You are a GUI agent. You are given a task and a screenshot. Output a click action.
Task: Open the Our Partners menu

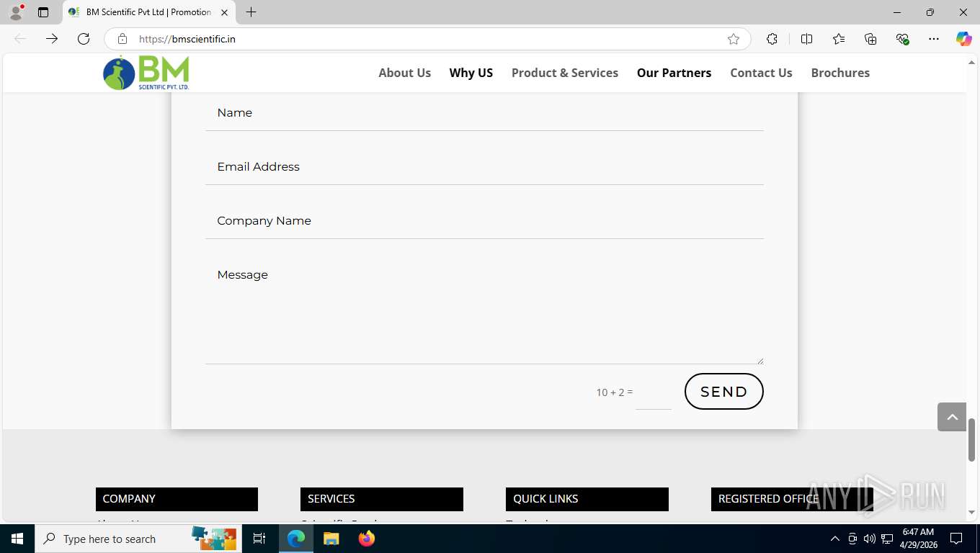(674, 73)
